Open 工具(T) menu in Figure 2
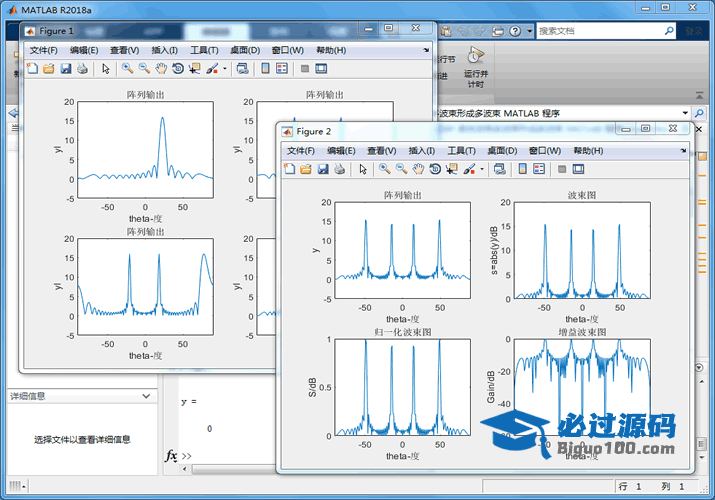Viewport: 715px width, 500px height. coord(461,150)
